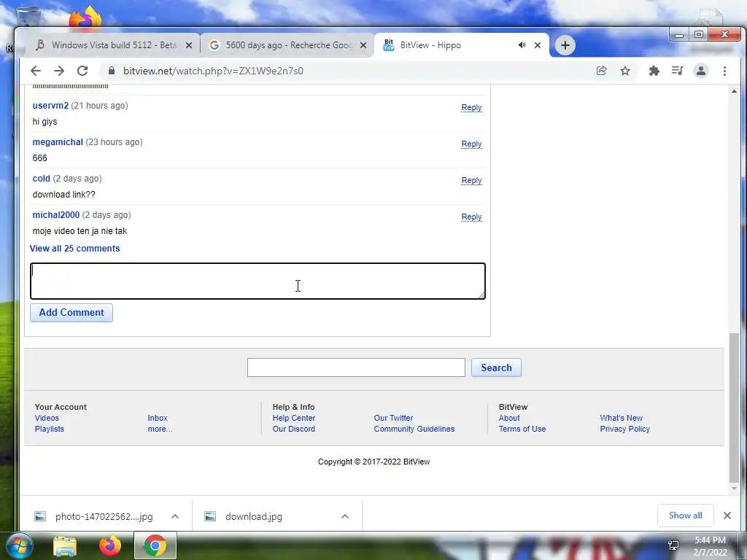
Task: Mute the BitView tab via speaker icon
Action: point(522,45)
